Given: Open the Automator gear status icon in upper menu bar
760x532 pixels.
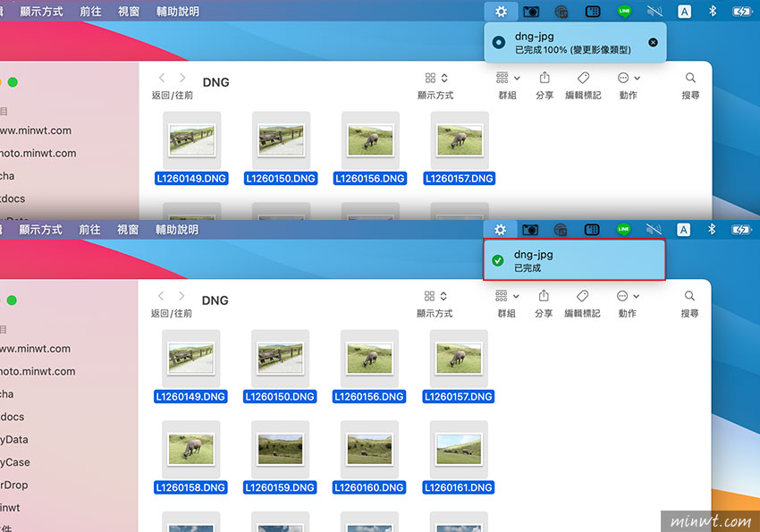Looking at the screenshot, I should click(501, 11).
